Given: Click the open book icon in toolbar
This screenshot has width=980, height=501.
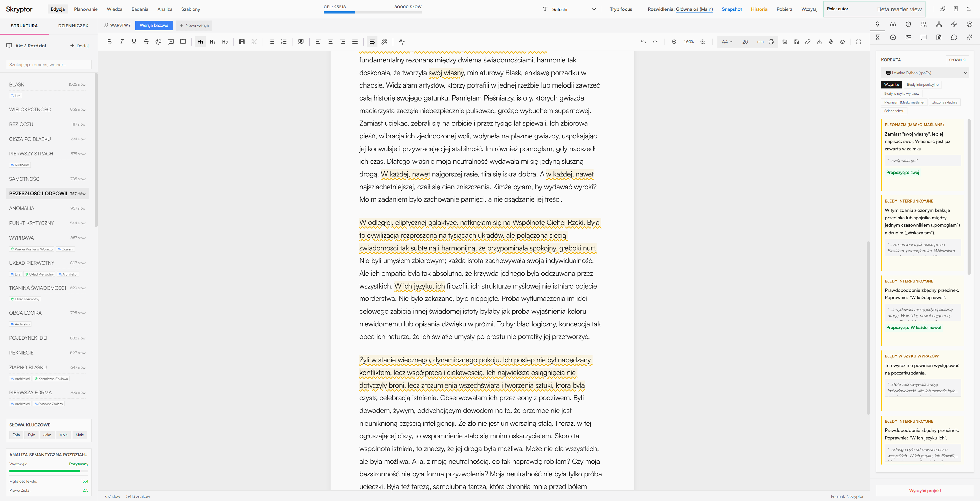Looking at the screenshot, I should coord(183,42).
